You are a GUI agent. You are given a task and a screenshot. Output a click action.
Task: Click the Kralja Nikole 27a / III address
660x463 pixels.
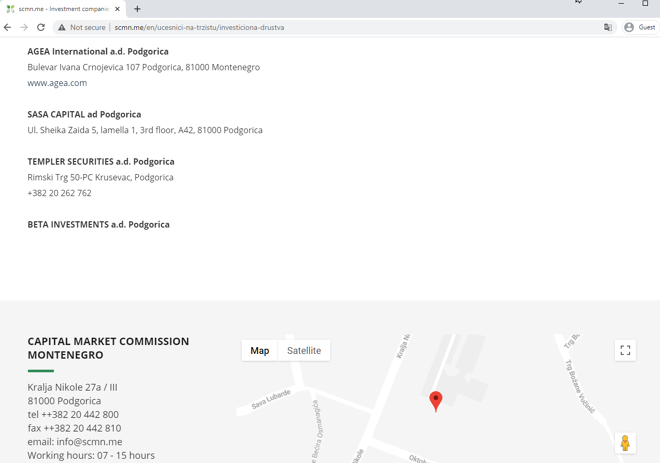pyautogui.click(x=72, y=387)
